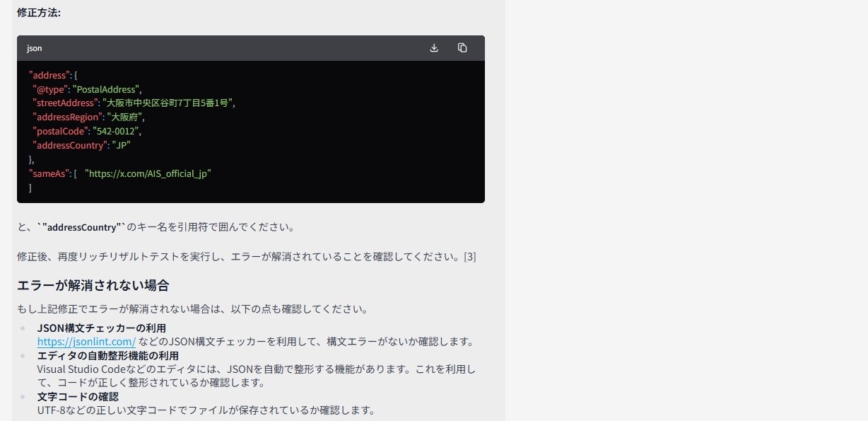Click the addressCountry key in the JSON code

click(71, 145)
